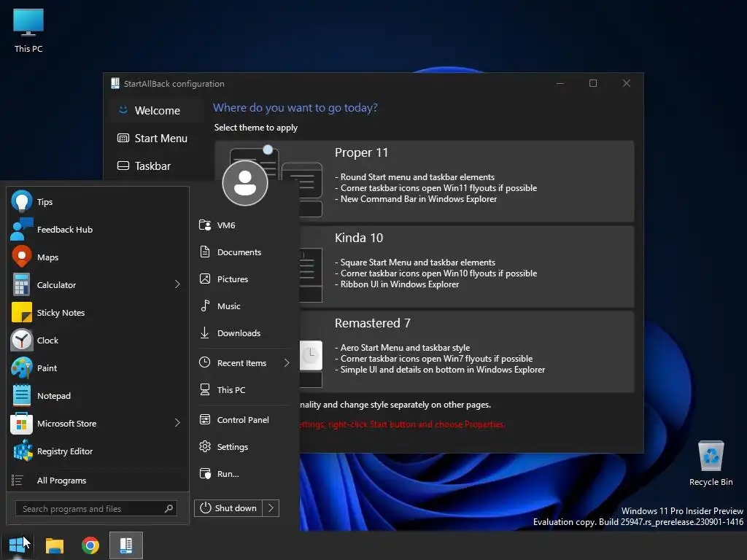Open Microsoft Store icon
The height and width of the screenshot is (560, 747).
coord(21,424)
